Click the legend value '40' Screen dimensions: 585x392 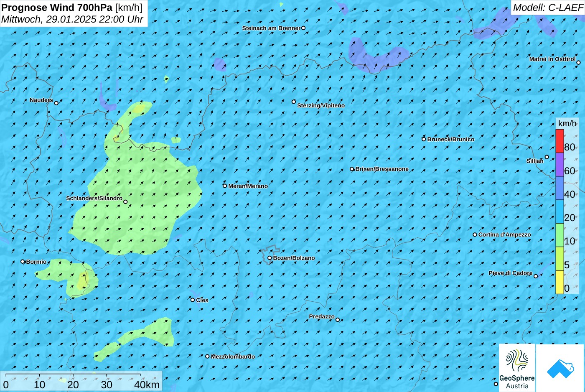tap(570, 194)
